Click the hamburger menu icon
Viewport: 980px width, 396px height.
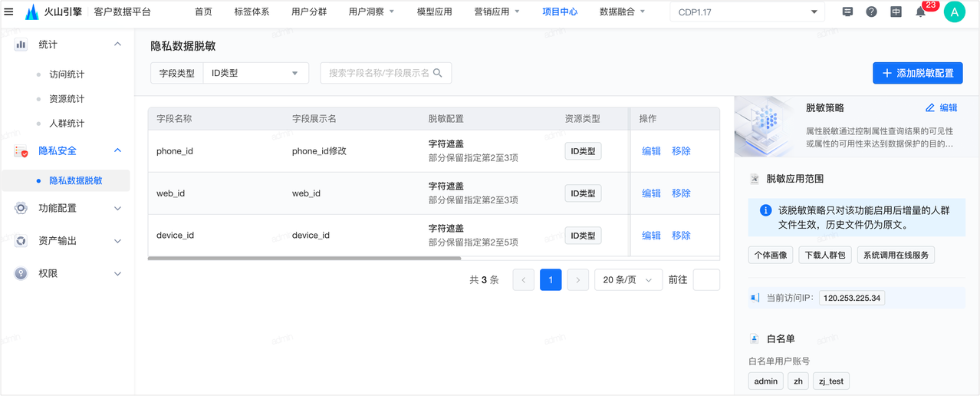(x=9, y=12)
